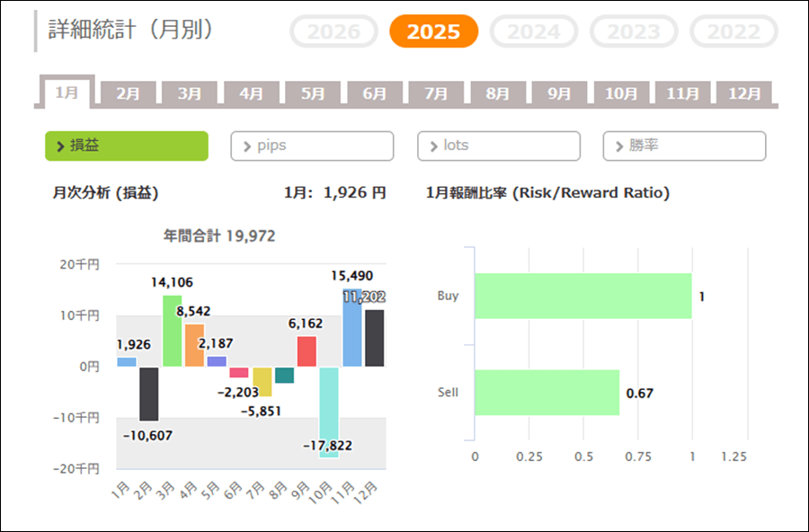Click the -20千円 axis label
Image resolution: width=809 pixels, height=532 pixels.
76,468
